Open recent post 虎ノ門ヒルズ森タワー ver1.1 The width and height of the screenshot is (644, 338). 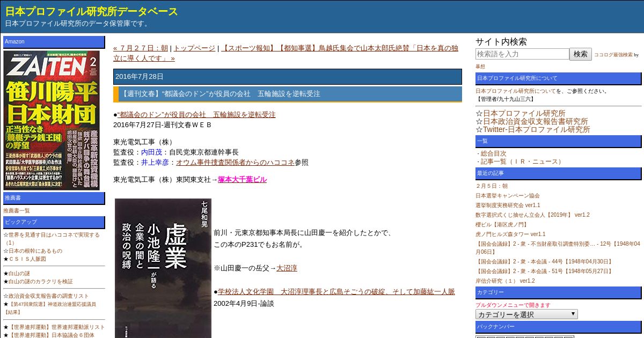pyautogui.click(x=510, y=234)
